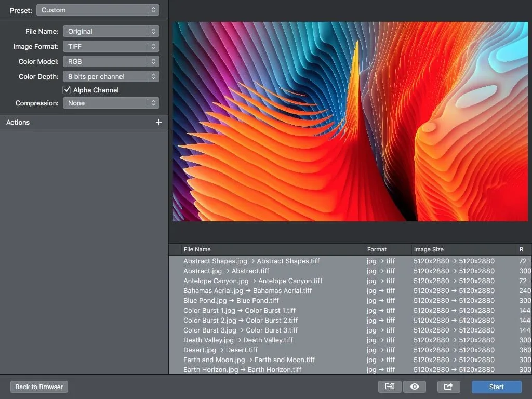Screen dimensions: 532x399
Task: Open the Color Model dropdown showing RGB
Action: (x=111, y=61)
